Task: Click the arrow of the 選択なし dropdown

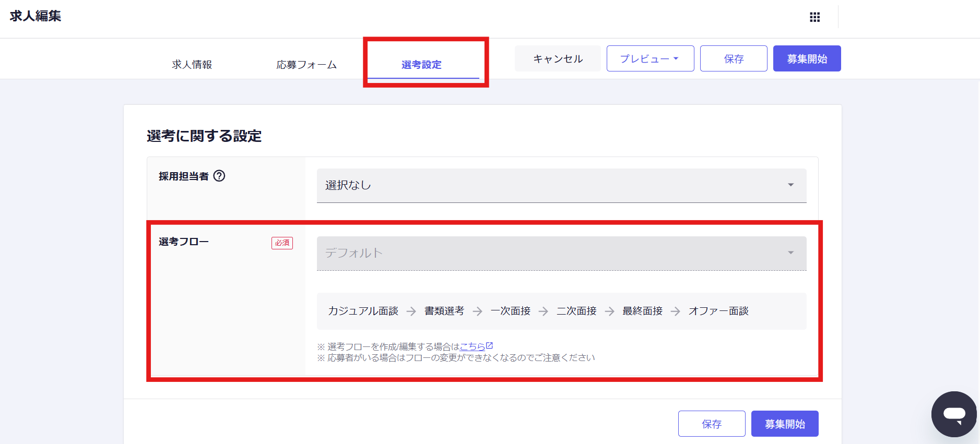Action: click(790, 185)
